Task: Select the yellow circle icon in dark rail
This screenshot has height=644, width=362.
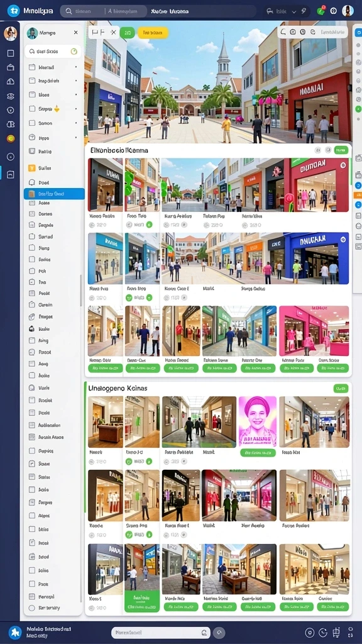Action: point(11,138)
